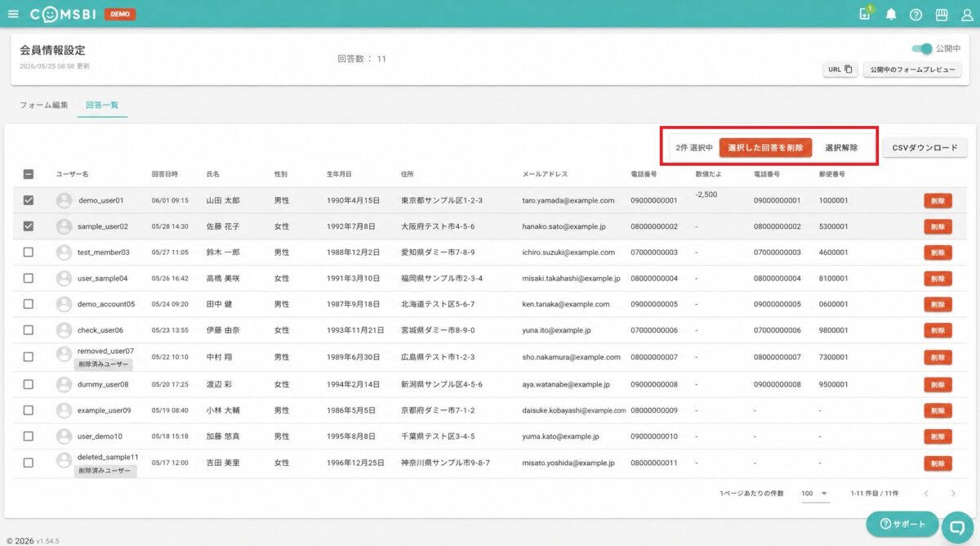Switch to the フォーム編集 tab
The height and width of the screenshot is (546, 980).
[44, 105]
